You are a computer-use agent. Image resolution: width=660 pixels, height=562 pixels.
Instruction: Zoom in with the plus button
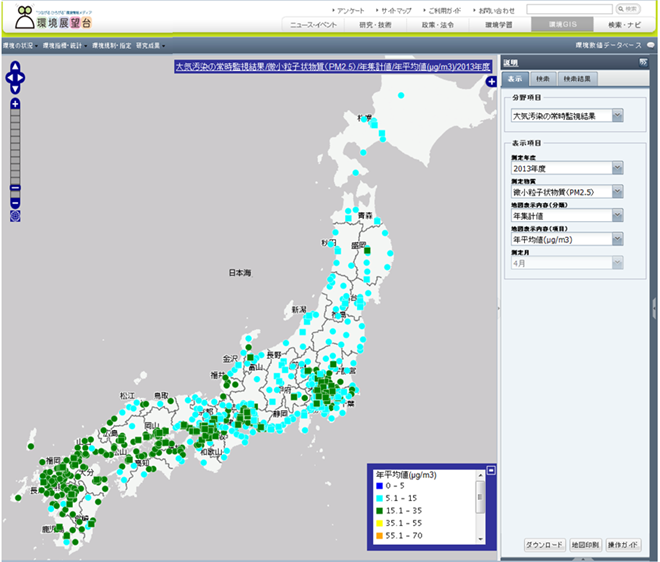coord(15,104)
